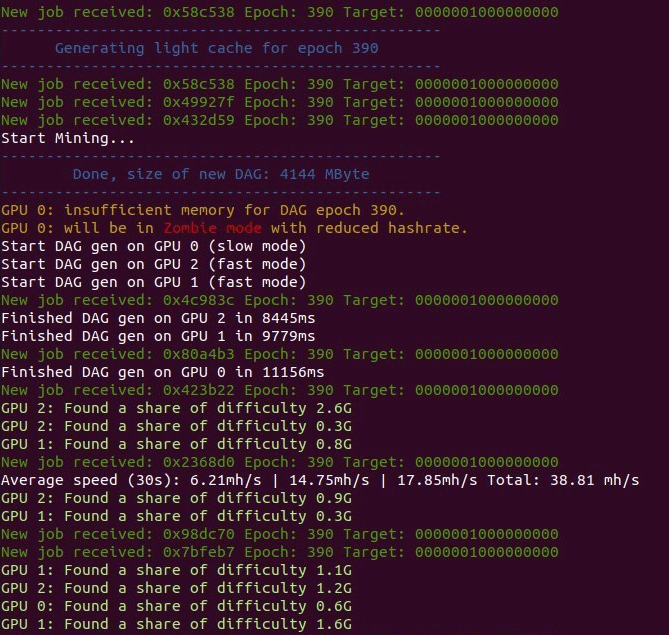This screenshot has height=635, width=669.
Task: Click the red "Zombie mode" warning text
Action: coord(213,228)
